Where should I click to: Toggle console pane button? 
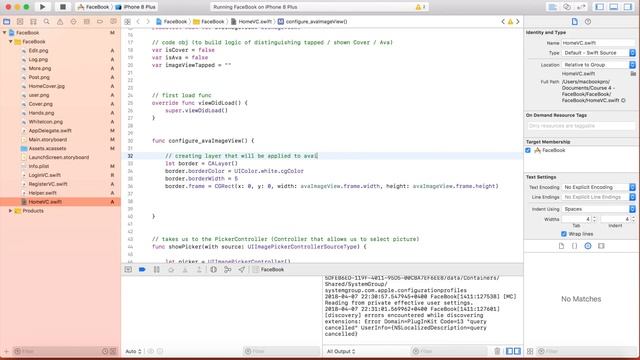(x=517, y=351)
